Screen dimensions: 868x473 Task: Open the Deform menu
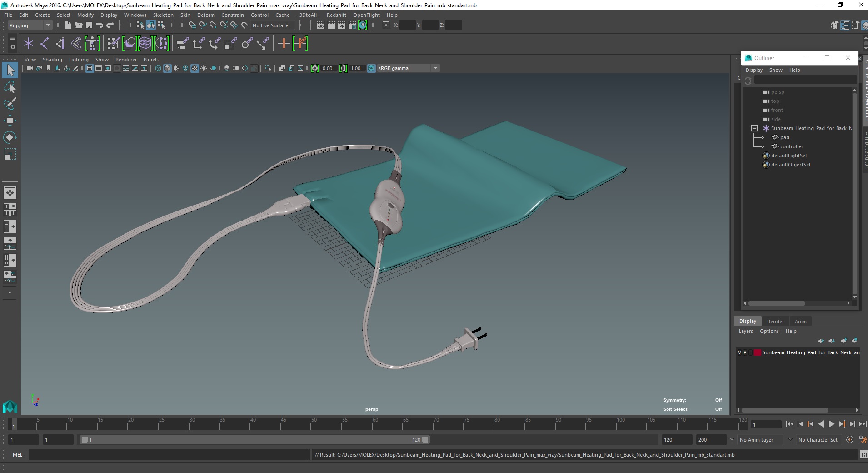[x=205, y=15]
